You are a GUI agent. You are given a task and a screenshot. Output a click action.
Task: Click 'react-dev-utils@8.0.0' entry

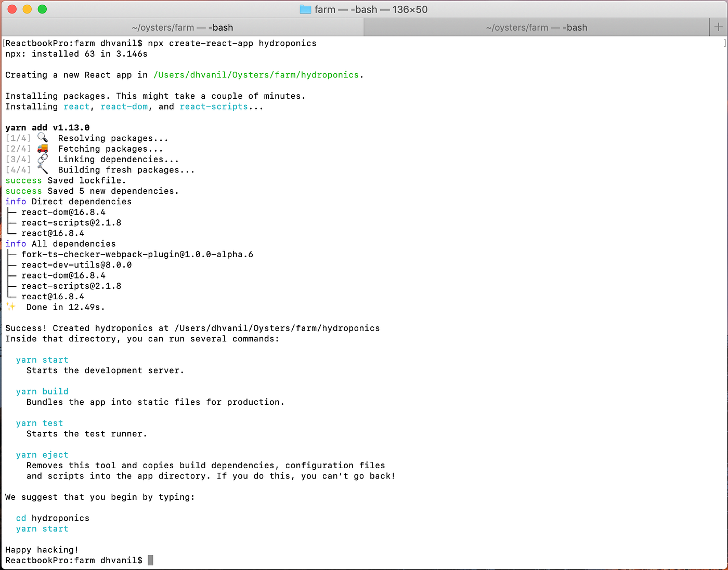click(x=76, y=265)
